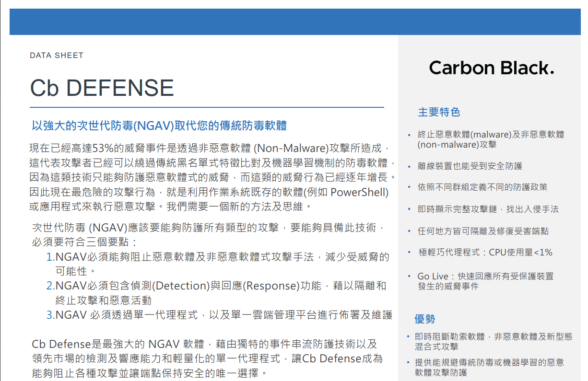Click the PowerShell mention in the paragraph
Viewport: 588px width, 381px height.
359,193
